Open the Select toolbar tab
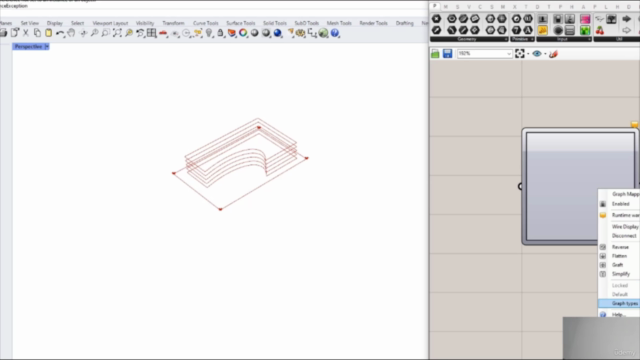The width and height of the screenshot is (640, 360). [77, 23]
